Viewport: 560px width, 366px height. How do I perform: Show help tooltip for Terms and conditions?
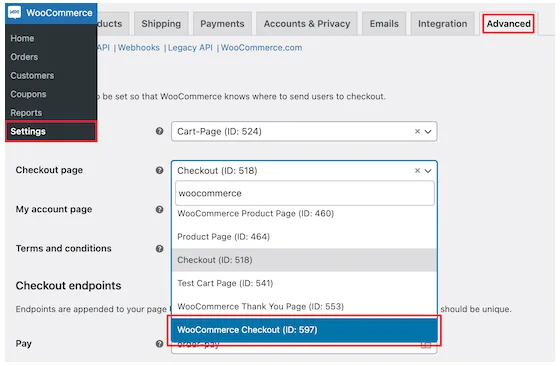[x=159, y=249]
